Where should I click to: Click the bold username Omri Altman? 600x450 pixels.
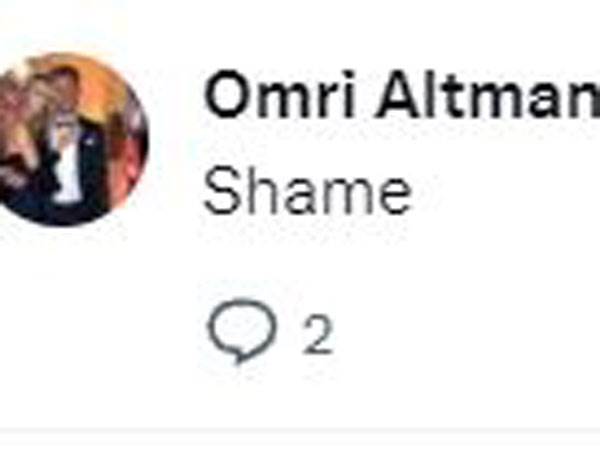[x=400, y=97]
